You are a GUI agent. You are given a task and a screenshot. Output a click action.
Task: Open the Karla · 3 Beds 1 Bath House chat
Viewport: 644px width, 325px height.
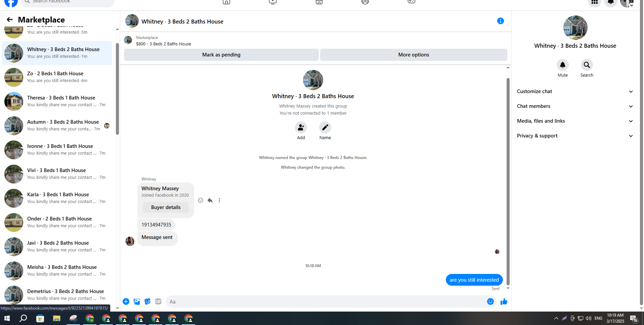pos(57,198)
